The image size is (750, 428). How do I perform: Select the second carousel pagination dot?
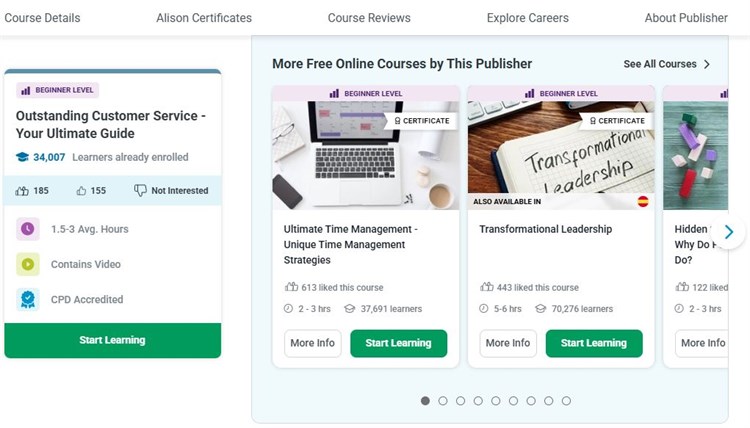[x=443, y=401]
